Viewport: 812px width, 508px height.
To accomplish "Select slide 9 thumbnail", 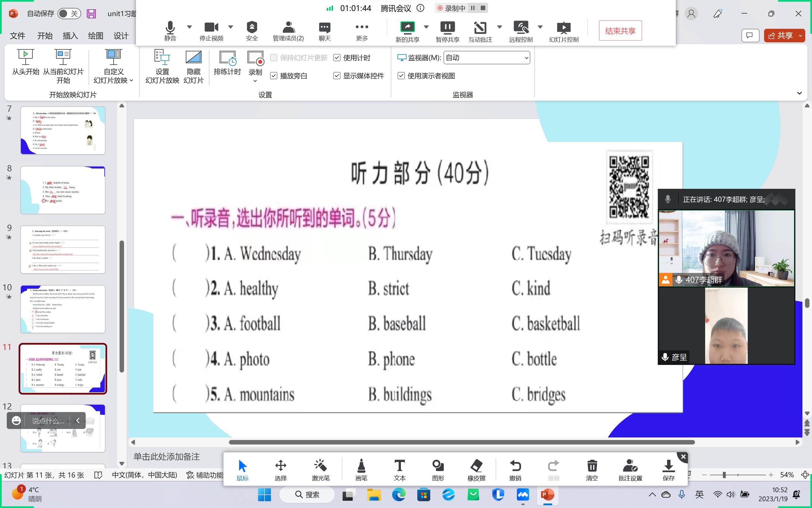I will (63, 250).
